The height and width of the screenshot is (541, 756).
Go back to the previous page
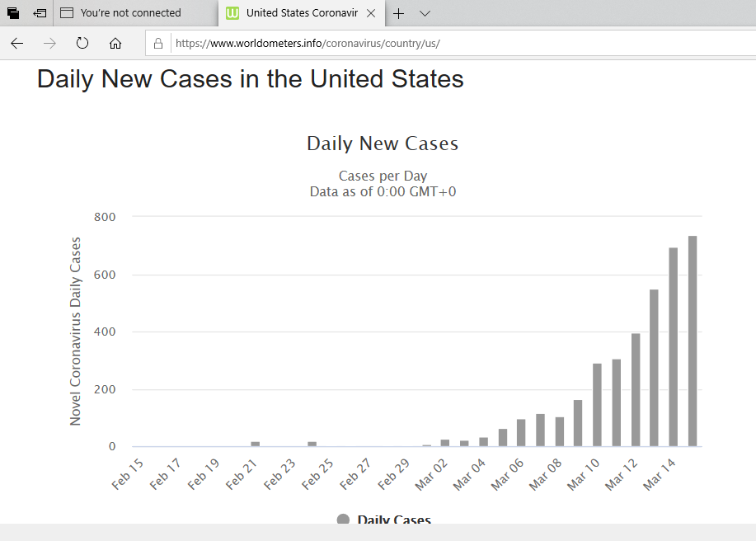click(x=17, y=44)
